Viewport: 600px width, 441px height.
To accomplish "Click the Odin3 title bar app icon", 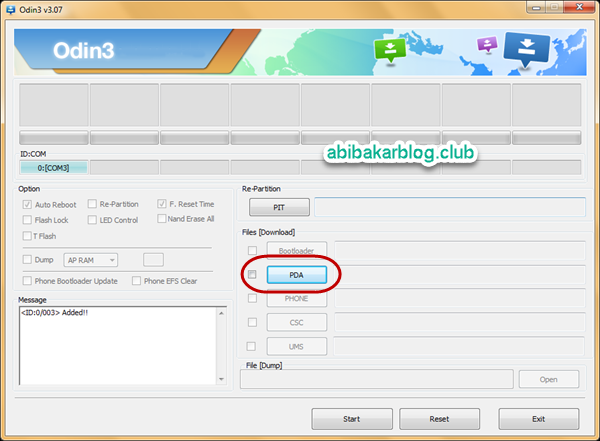I will point(10,10).
